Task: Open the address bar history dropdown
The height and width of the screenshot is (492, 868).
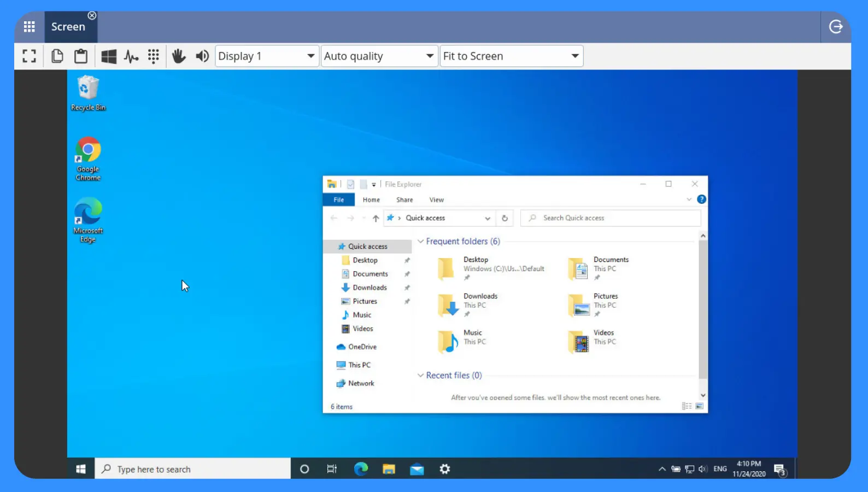Action: (488, 218)
